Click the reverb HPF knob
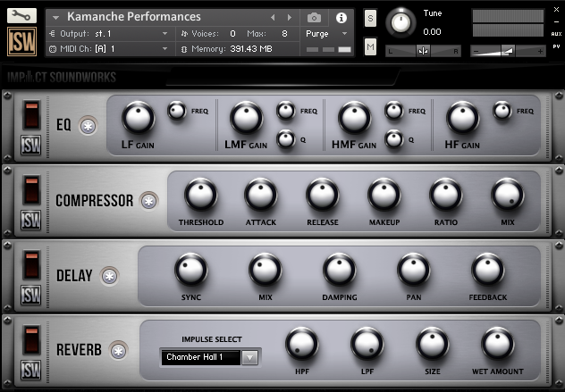Viewport: 565px width, 392px height. (x=302, y=344)
